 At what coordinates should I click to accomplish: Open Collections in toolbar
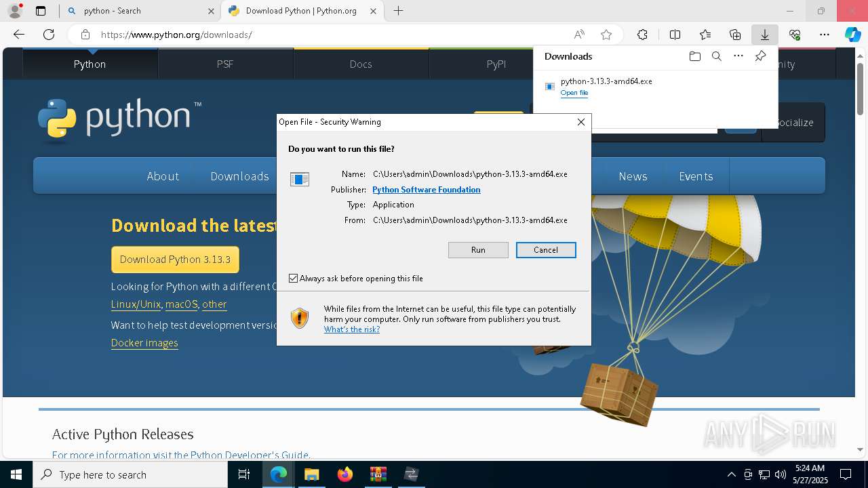pyautogui.click(x=735, y=35)
